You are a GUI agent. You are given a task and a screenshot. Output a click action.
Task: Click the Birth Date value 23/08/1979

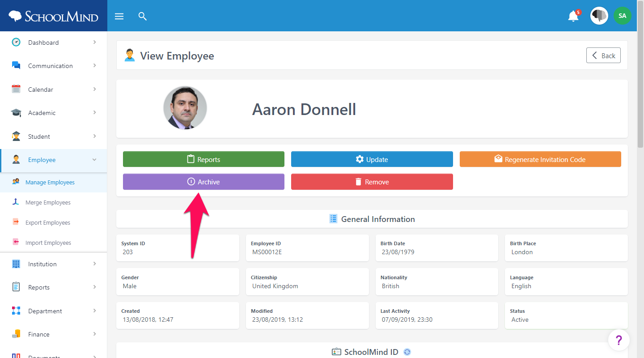tap(398, 252)
